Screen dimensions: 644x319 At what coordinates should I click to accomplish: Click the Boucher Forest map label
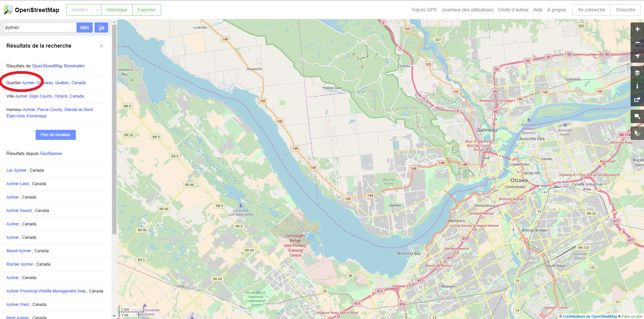point(389,181)
